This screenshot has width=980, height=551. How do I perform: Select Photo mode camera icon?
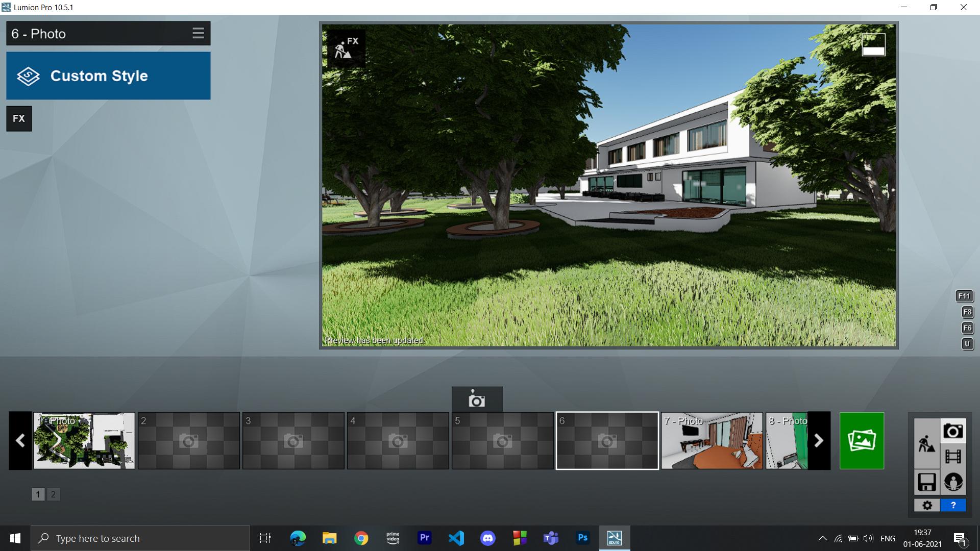coord(953,431)
